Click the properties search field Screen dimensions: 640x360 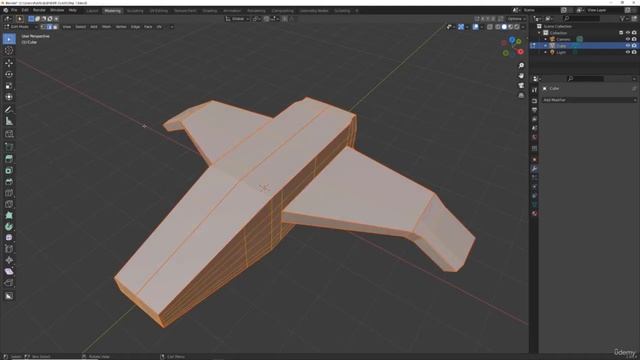[x=585, y=79]
